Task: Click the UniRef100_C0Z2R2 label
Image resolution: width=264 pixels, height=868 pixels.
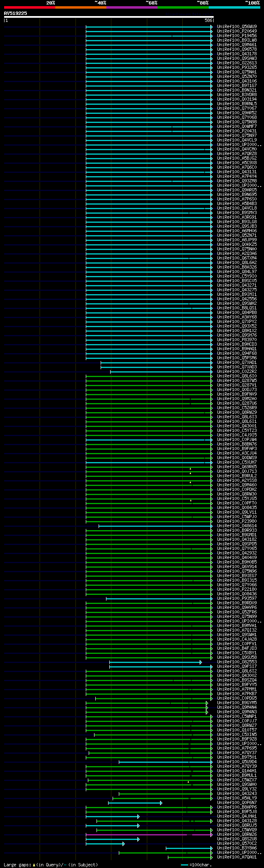Action: click(237, 371)
